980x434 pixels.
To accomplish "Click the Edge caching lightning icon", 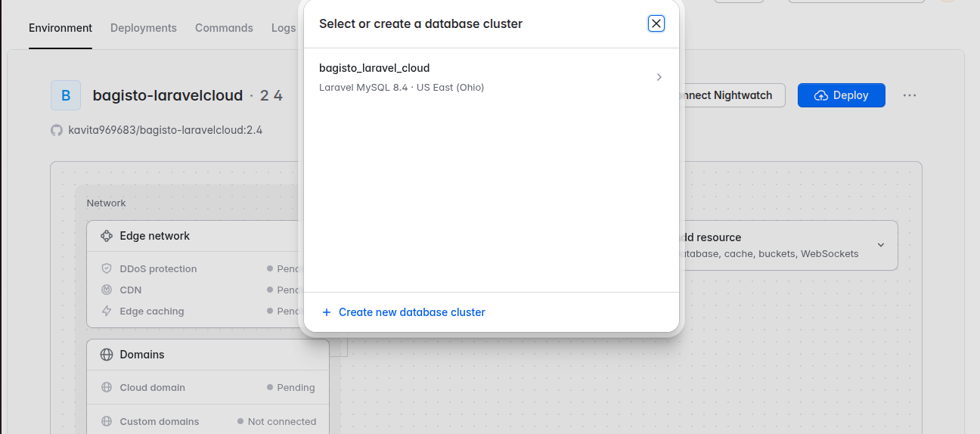I will 107,311.
